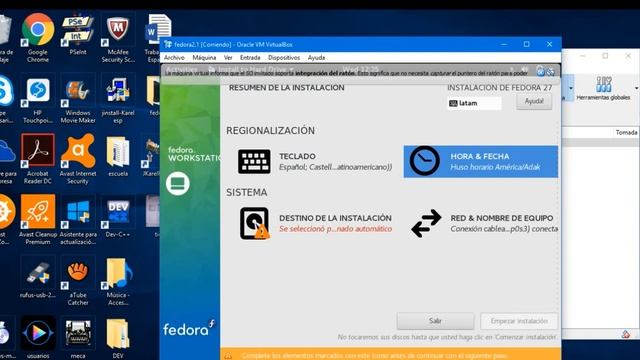Launch Avast Cleanup Premium shortcut
This screenshot has width=640, height=360.
38,220
